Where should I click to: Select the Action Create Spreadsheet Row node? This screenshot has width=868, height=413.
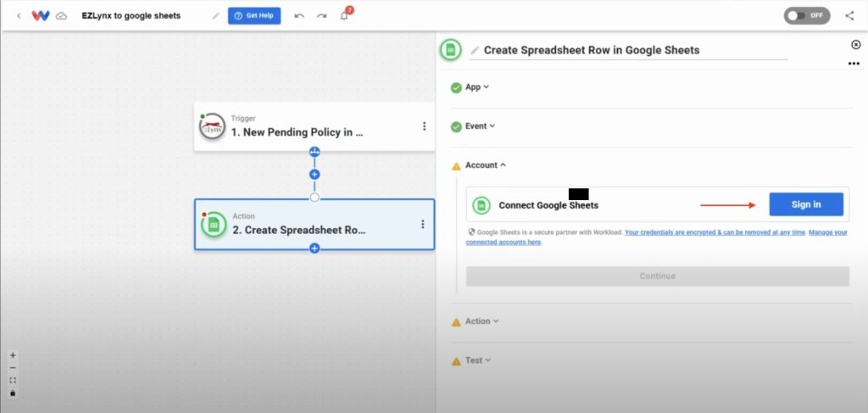point(314,224)
